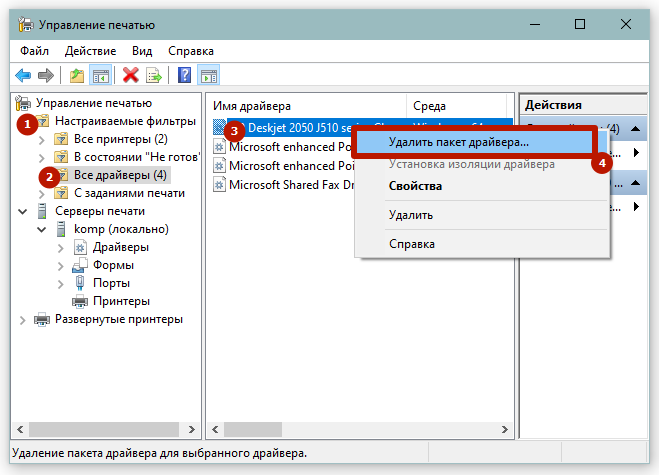Screen dimensions: 659x475
Task: Expand the 'Развернутые принтеры' node
Action: coord(23,319)
